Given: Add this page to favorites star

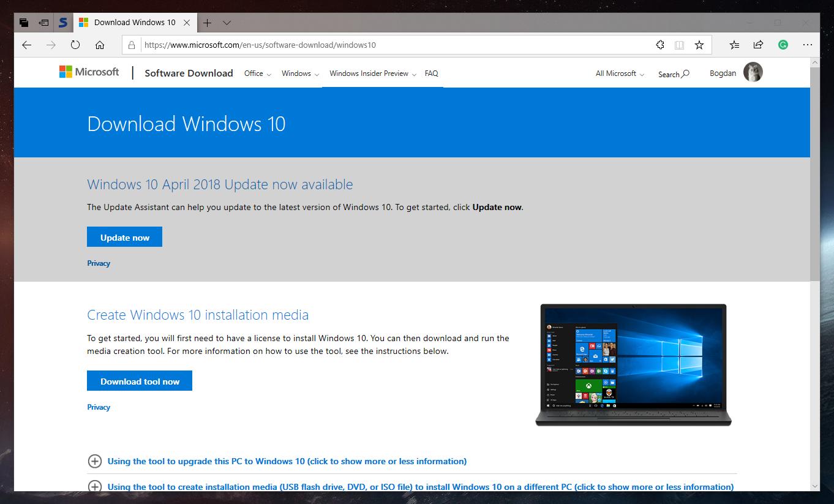Looking at the screenshot, I should click(699, 45).
